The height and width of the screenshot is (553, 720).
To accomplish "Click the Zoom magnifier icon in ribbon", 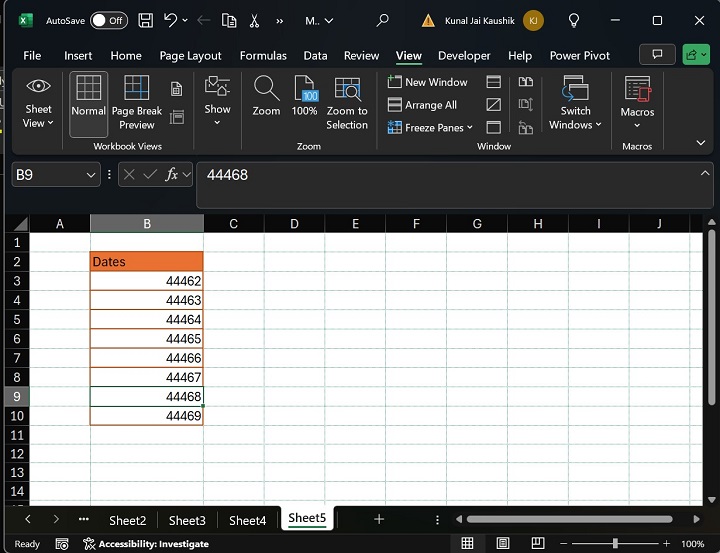I will pos(266,98).
